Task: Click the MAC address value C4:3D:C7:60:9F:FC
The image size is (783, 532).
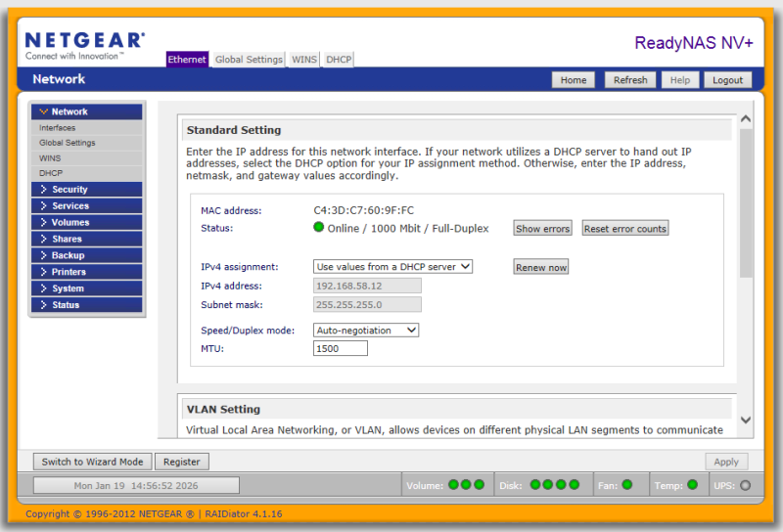Action: point(363,210)
